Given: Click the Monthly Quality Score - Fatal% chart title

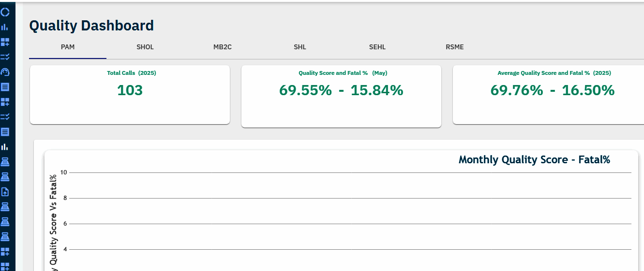Looking at the screenshot, I should tap(534, 160).
